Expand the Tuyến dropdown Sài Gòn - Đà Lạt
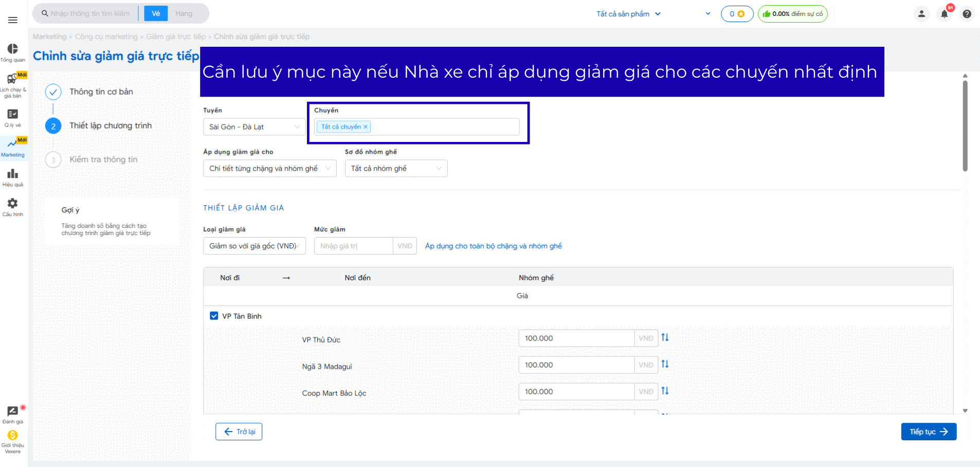This screenshot has width=980, height=467. 254,127
